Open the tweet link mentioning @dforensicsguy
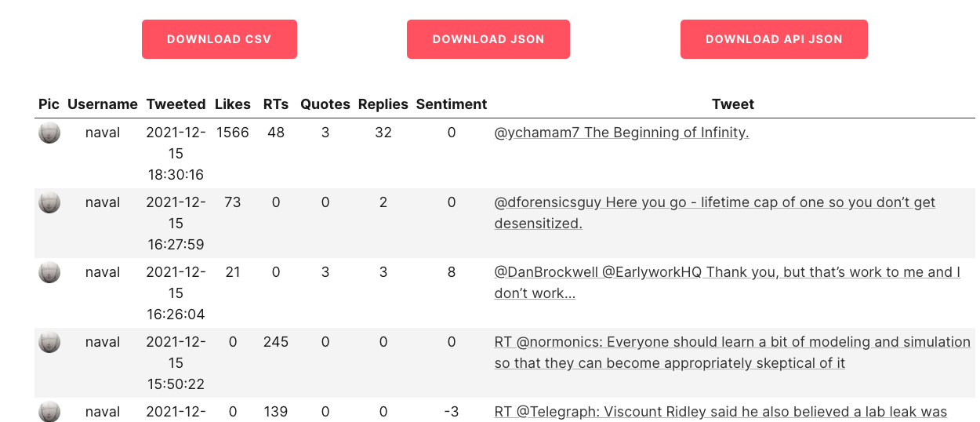Screen dimensions: 980x422 (715, 213)
